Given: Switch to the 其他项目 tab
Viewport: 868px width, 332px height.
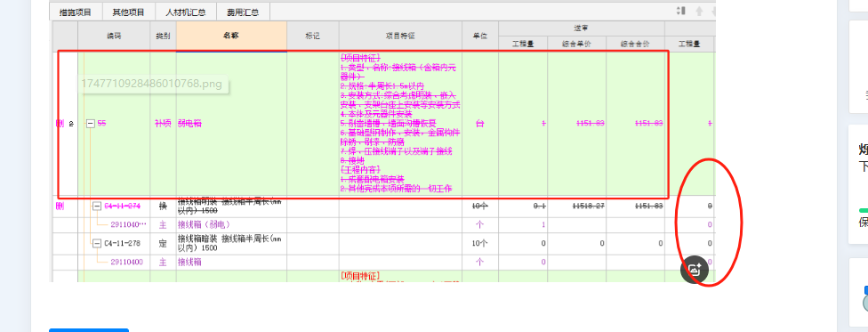Looking at the screenshot, I should [x=128, y=12].
